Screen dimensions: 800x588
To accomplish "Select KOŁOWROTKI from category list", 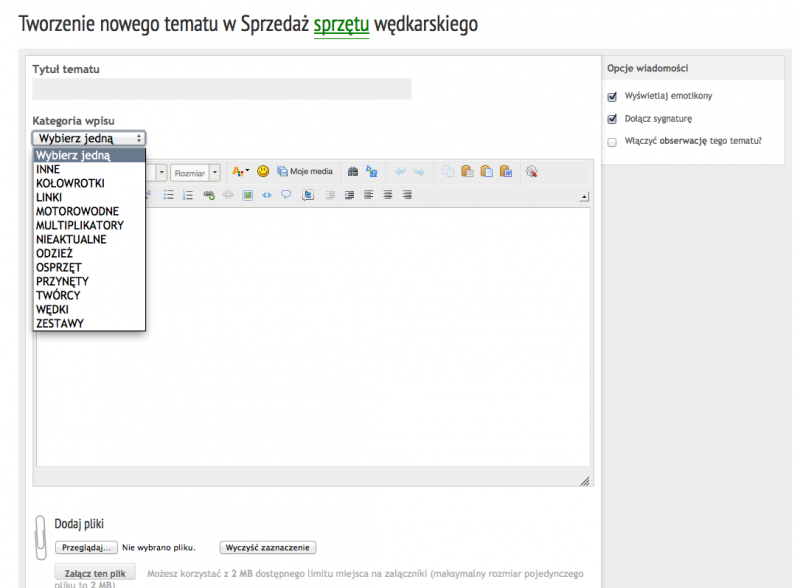I will 70,183.
